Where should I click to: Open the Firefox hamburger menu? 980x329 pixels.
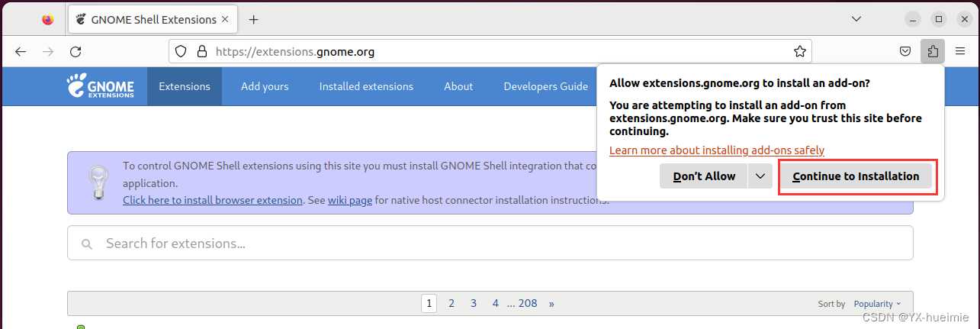(x=960, y=52)
